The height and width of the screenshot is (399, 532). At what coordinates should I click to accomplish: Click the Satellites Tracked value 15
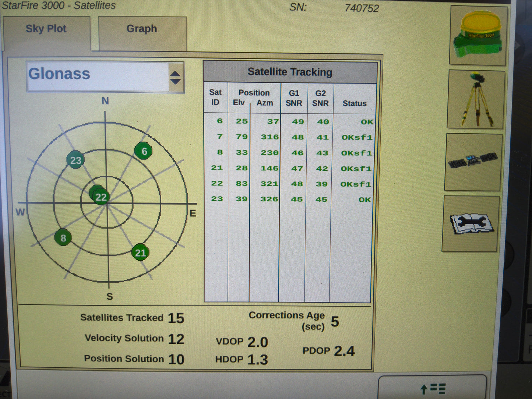tap(176, 318)
